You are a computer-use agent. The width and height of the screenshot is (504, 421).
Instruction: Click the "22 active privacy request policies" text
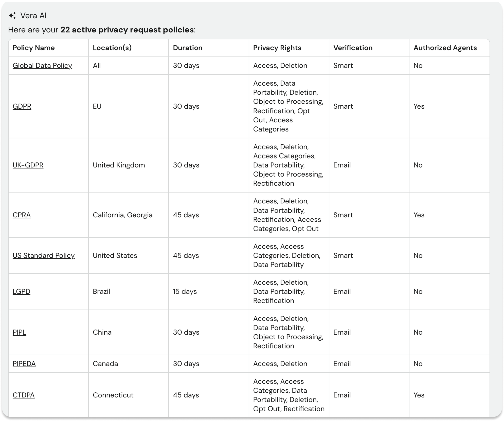[127, 30]
